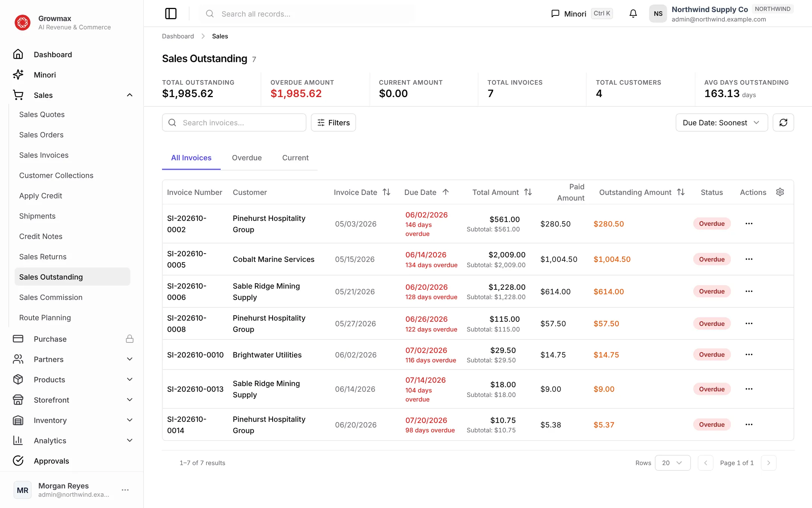This screenshot has height=508, width=812.
Task: Select the All Invoices tab
Action: pos(191,158)
